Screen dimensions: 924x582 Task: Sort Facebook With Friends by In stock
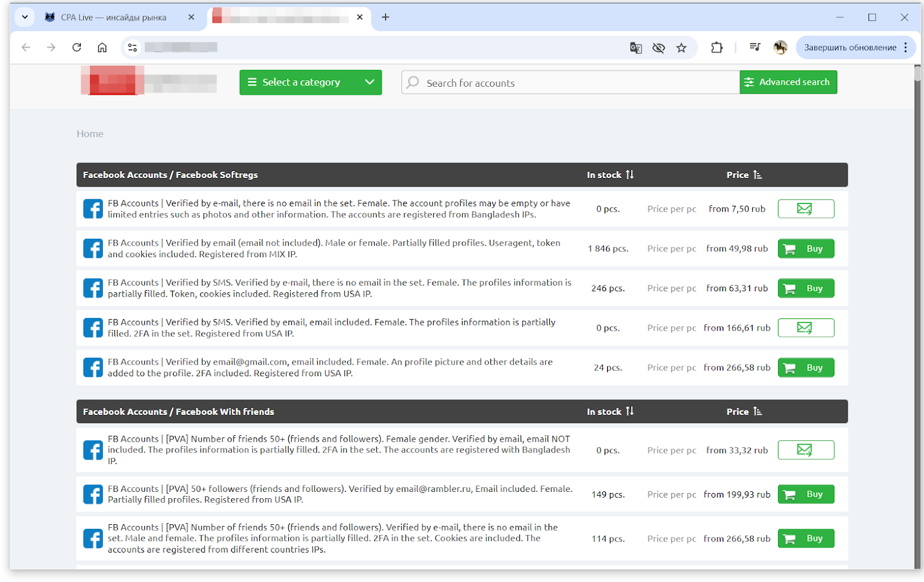[610, 412]
